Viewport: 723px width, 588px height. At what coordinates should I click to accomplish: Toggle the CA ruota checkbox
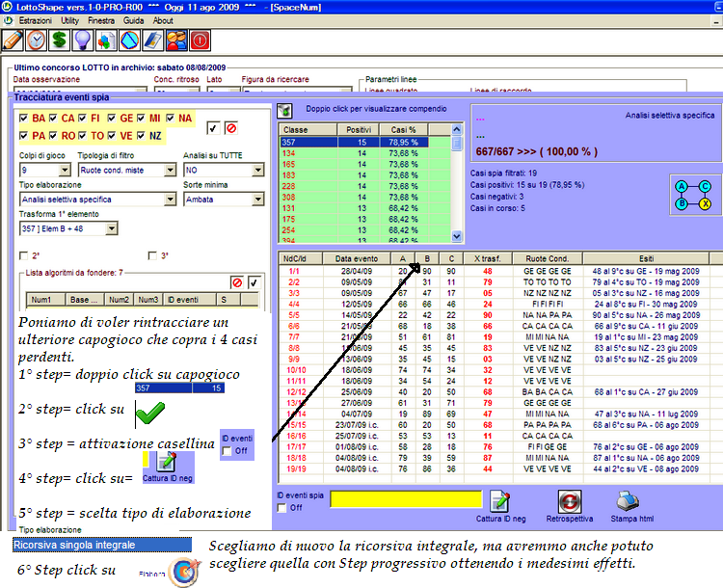click(53, 118)
